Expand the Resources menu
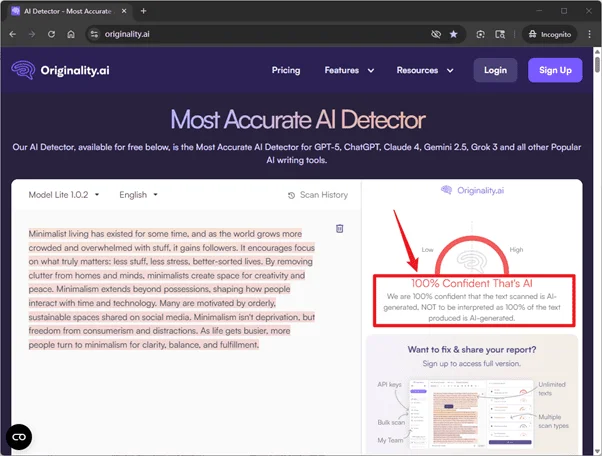This screenshot has height=456, width=602. click(x=425, y=70)
